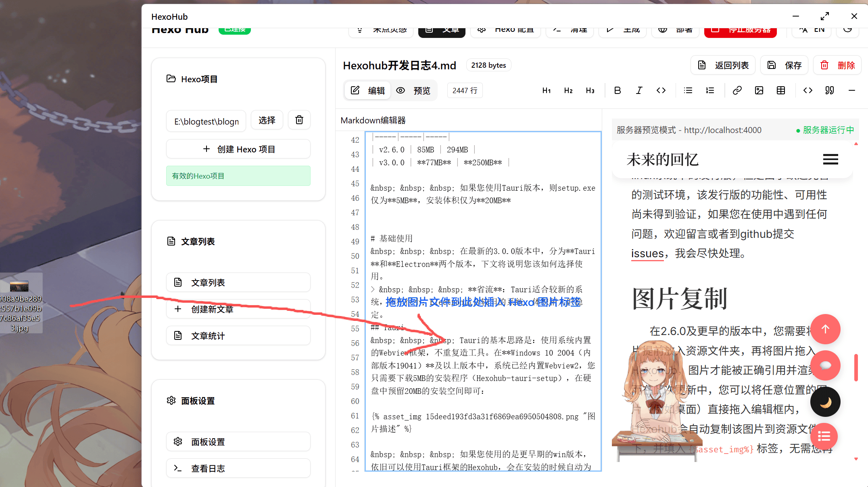Click the unordered list icon
This screenshot has height=487, width=868.
click(688, 90)
